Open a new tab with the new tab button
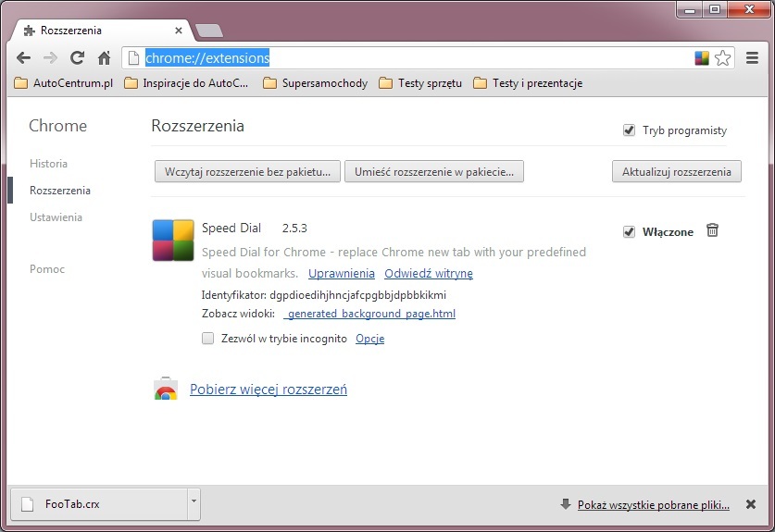Image resolution: width=775 pixels, height=532 pixels. click(x=209, y=31)
